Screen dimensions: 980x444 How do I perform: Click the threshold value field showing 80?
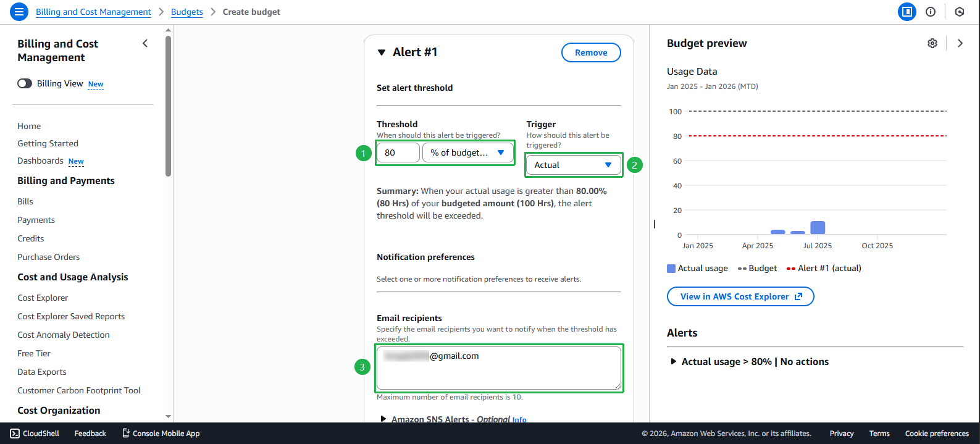[398, 153]
